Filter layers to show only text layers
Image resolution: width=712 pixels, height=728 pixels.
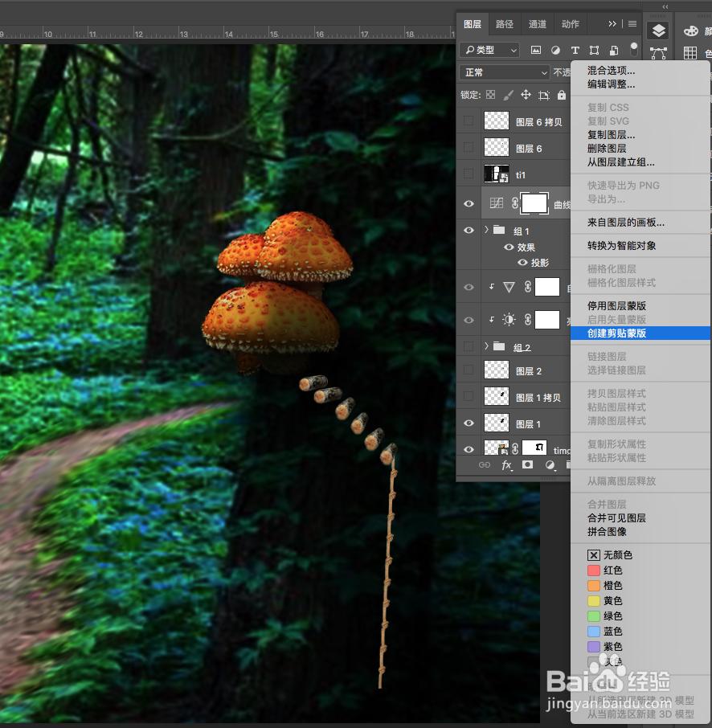point(575,50)
